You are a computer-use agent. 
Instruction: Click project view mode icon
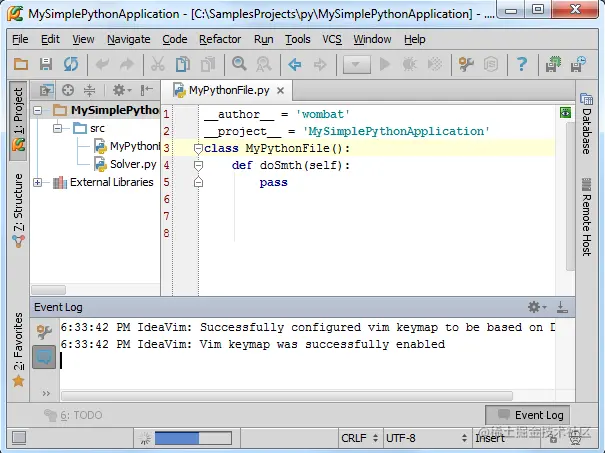pos(46,91)
